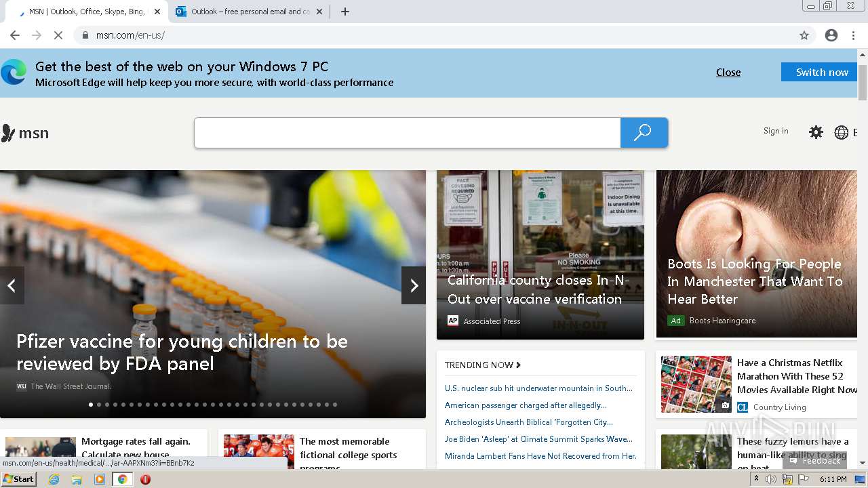Image resolution: width=868 pixels, height=488 pixels.
Task: Sign in to MSN
Action: point(776,131)
